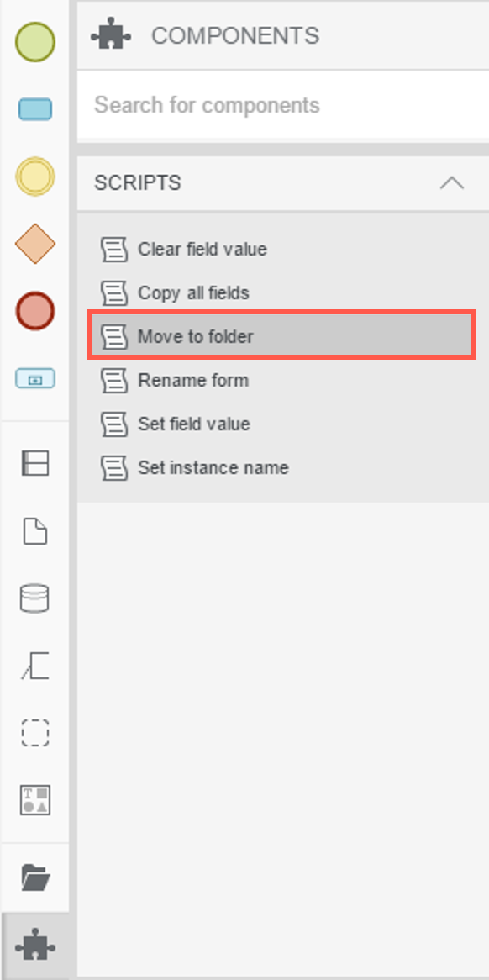Choose the yellow intermediate event circle
This screenshot has width=489, height=980.
[x=35, y=177]
